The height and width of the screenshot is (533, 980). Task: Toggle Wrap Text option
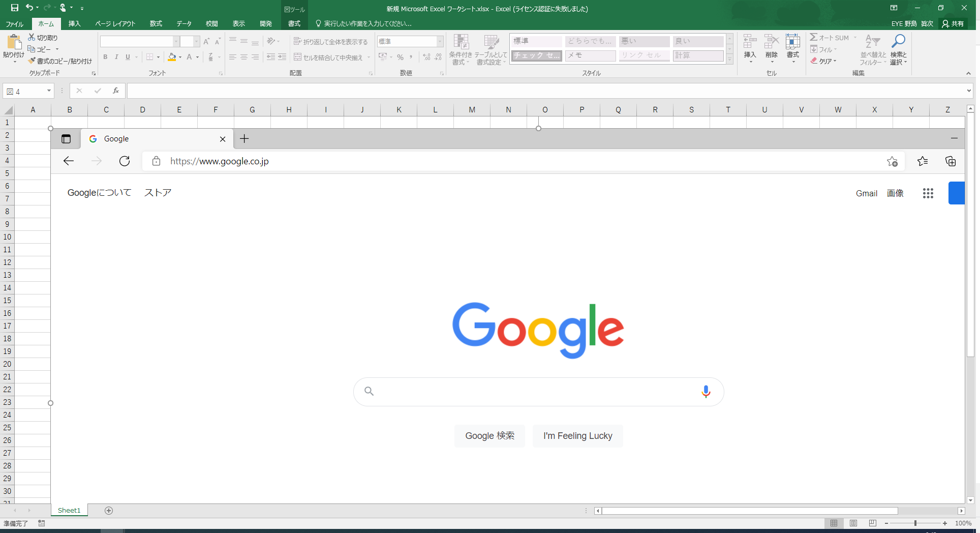(x=331, y=42)
